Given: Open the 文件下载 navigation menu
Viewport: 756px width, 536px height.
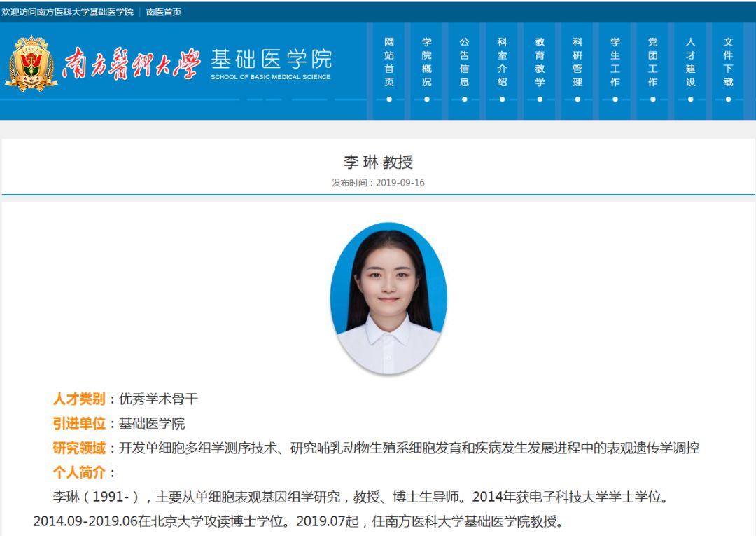Looking at the screenshot, I should coord(728,62).
